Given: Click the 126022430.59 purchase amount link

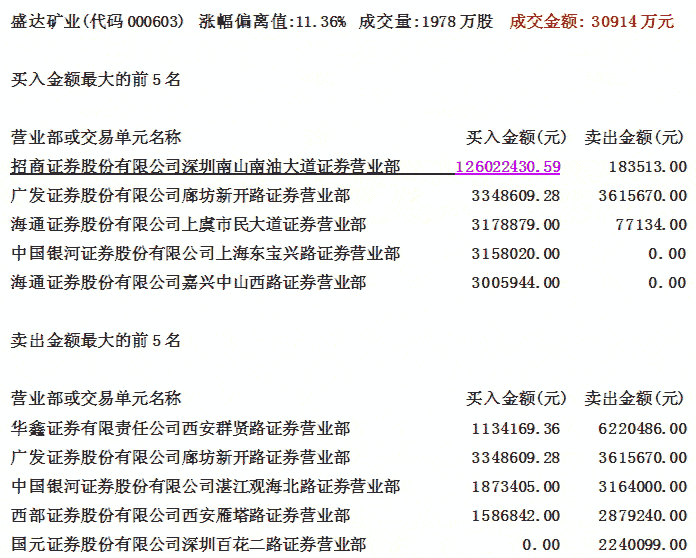Looking at the screenshot, I should coord(508,166).
